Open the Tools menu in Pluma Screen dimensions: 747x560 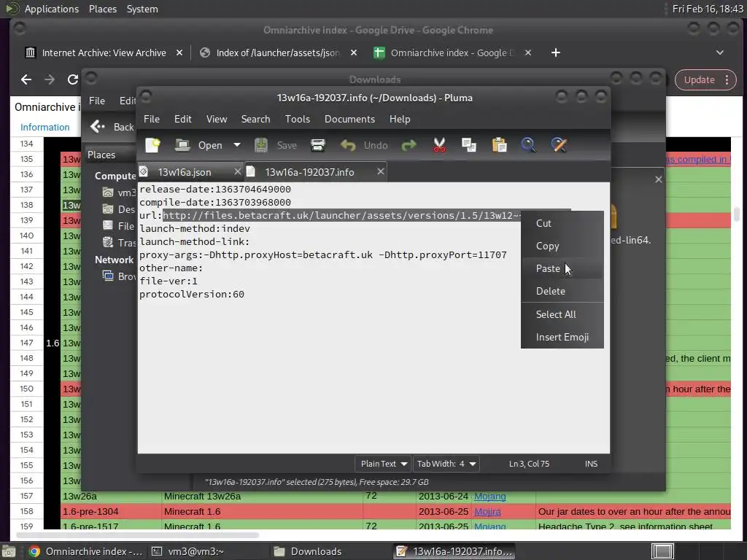pyautogui.click(x=298, y=119)
